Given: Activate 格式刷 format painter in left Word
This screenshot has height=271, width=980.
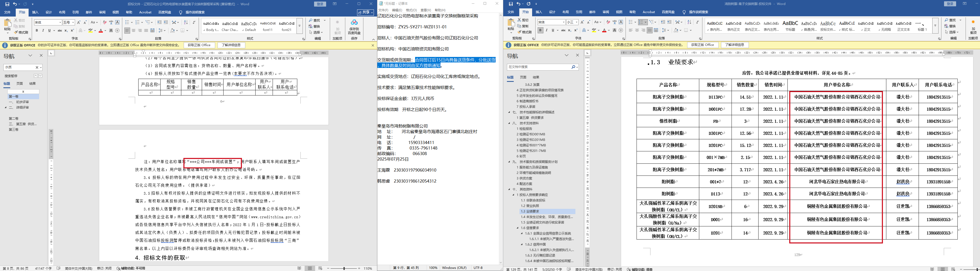Looking at the screenshot, I should (x=21, y=32).
